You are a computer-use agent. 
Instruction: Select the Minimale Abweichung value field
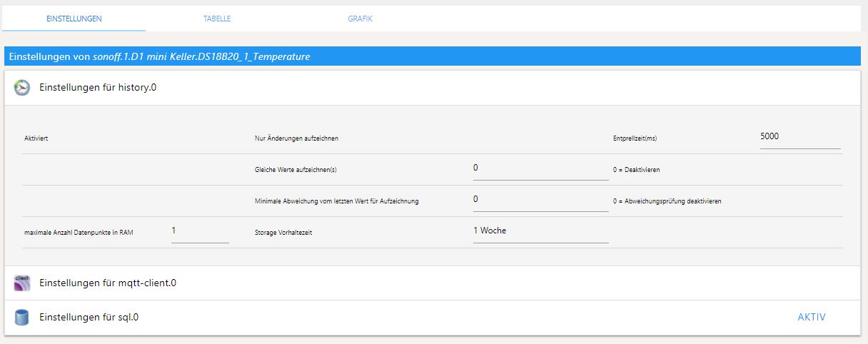(x=540, y=200)
